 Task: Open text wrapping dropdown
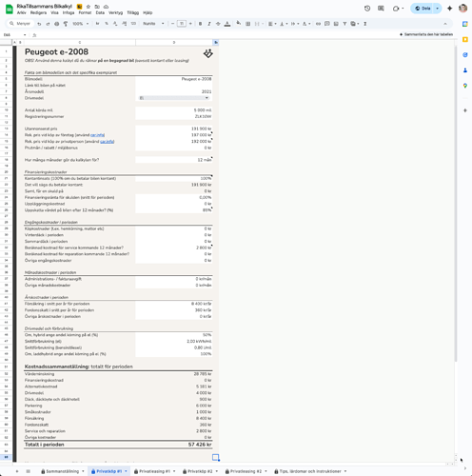click(x=295, y=24)
